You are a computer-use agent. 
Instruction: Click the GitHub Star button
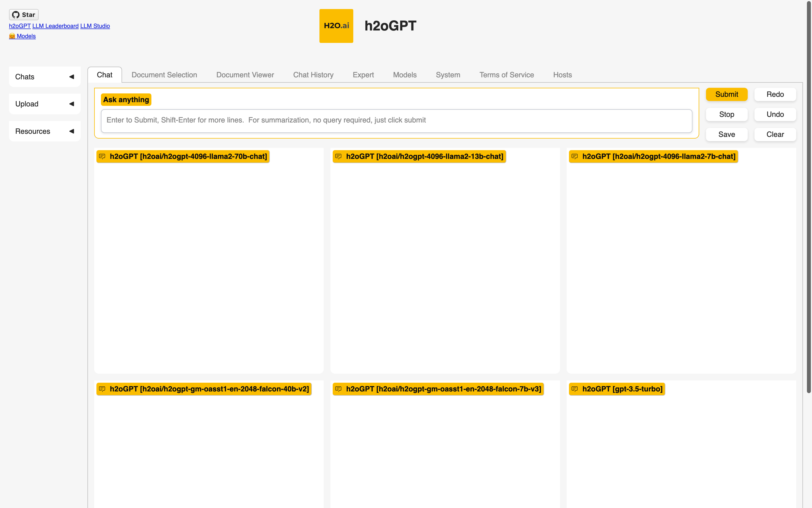(x=23, y=15)
